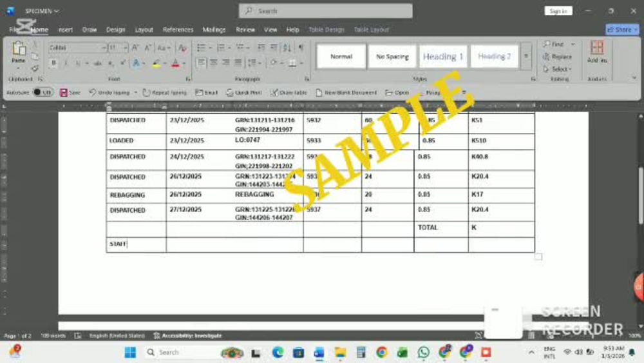This screenshot has height=363, width=644.
Task: Click the Save icon in the quick access toolbar
Action: (x=70, y=92)
